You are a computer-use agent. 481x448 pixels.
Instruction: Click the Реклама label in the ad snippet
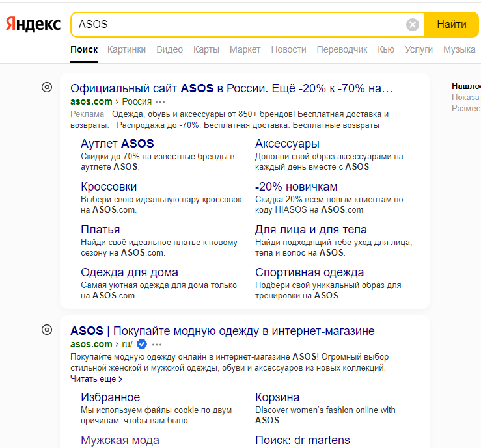[87, 114]
